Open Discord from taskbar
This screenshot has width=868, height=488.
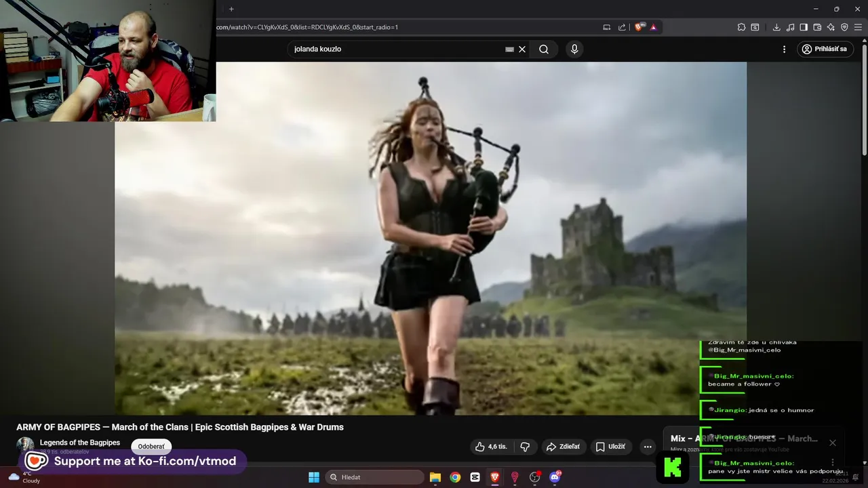(555, 477)
